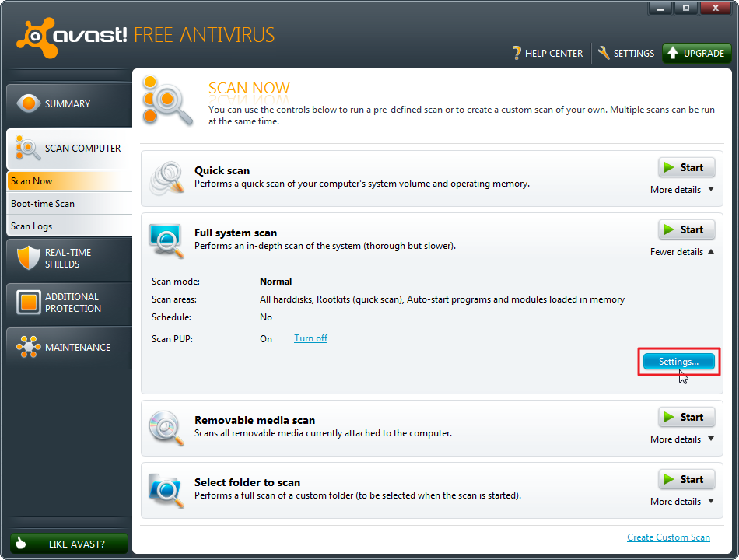739x560 pixels.
Task: Go to Boot-time Scan
Action: tap(69, 204)
